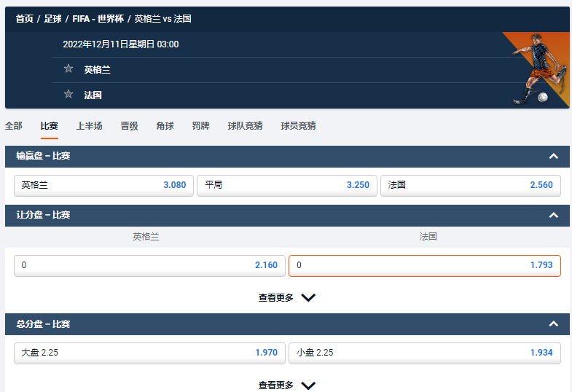Screen dimensions: 572x392
Task: Expand 查看更多 under the handicap market
Action: pyautogui.click(x=286, y=297)
